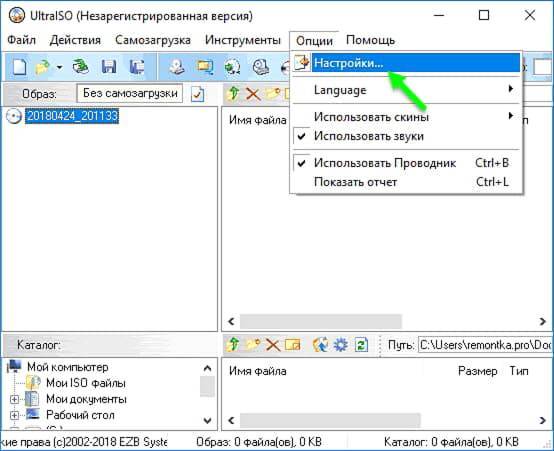Click the Save As toolbar icon

[x=137, y=67]
